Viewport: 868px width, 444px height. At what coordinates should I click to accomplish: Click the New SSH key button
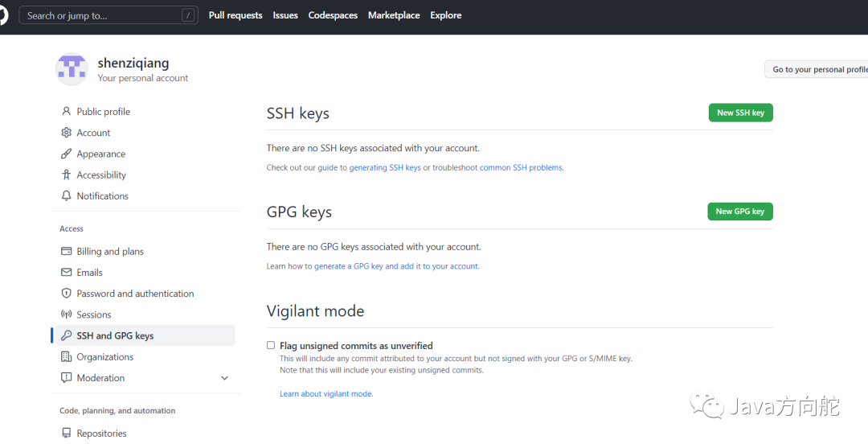(x=741, y=113)
